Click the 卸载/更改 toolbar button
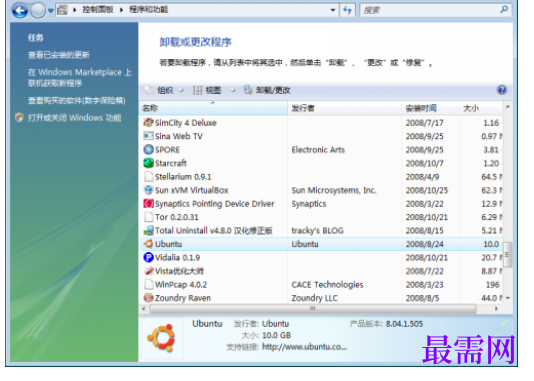Image resolution: width=534 pixels, height=381 pixels. [267, 90]
